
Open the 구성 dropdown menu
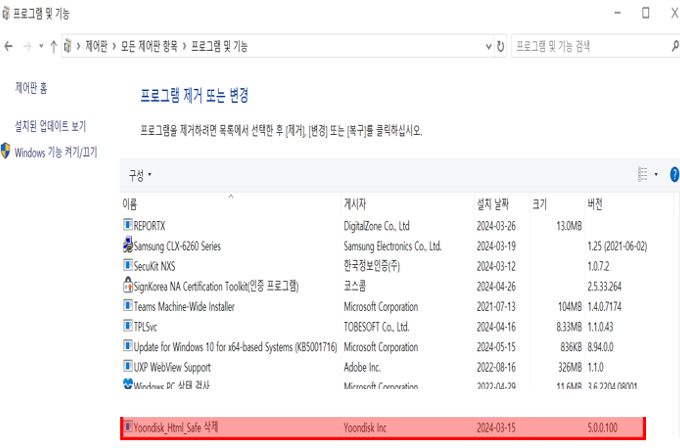click(x=140, y=175)
